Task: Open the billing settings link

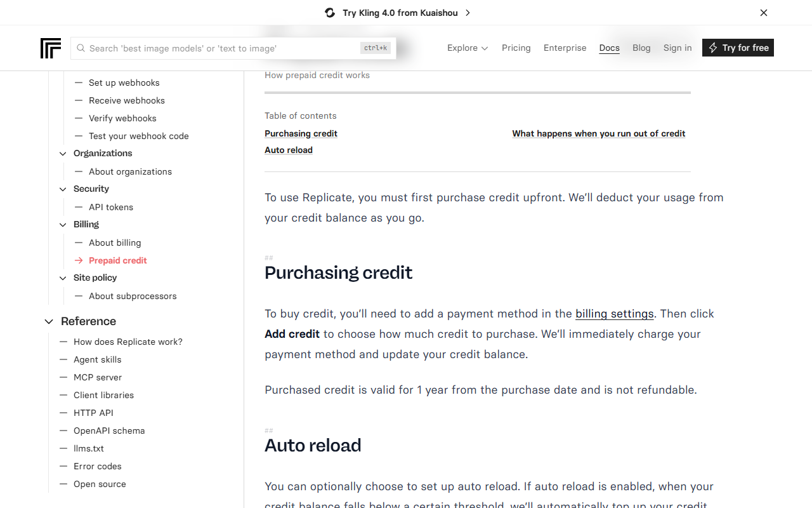Action: [615, 314]
